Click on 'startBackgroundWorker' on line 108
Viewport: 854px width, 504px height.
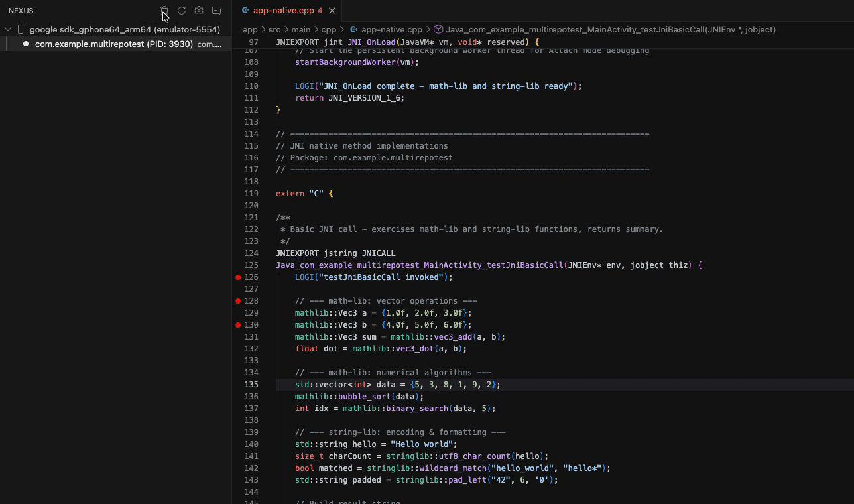coord(345,62)
